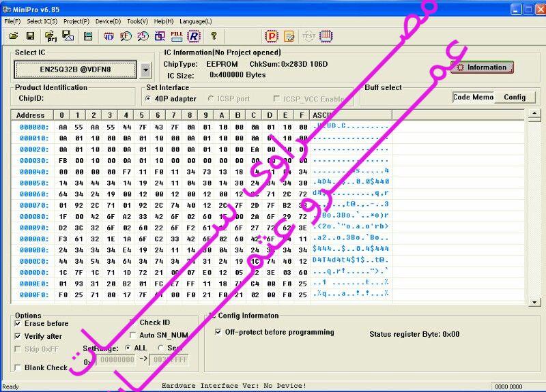Toggle the Erase before checkbox

click(18, 323)
